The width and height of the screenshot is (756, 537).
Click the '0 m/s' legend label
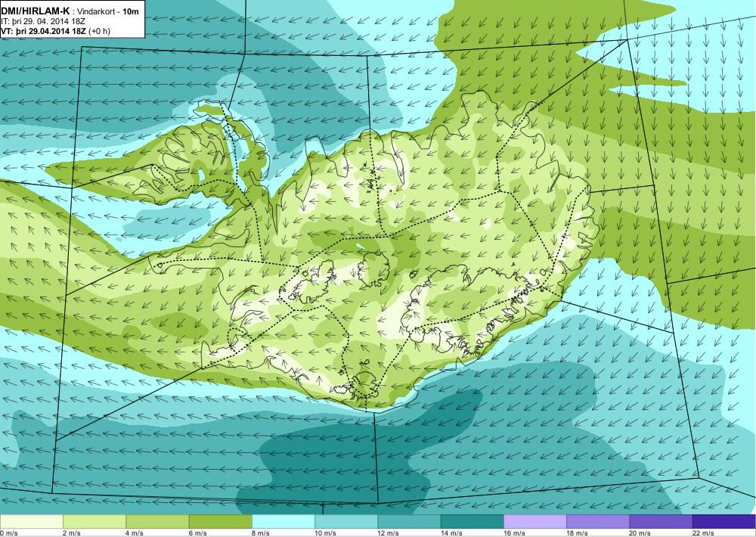[x=8, y=533]
